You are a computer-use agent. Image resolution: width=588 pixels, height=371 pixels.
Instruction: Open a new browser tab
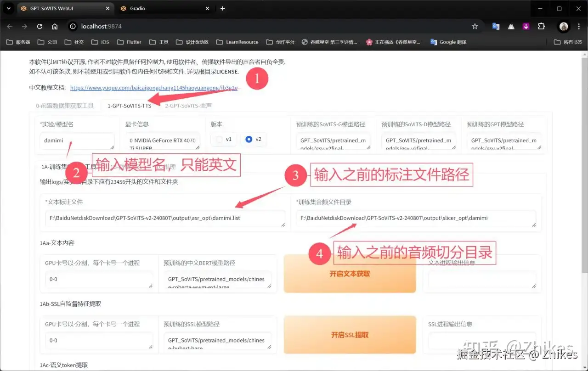tap(223, 8)
